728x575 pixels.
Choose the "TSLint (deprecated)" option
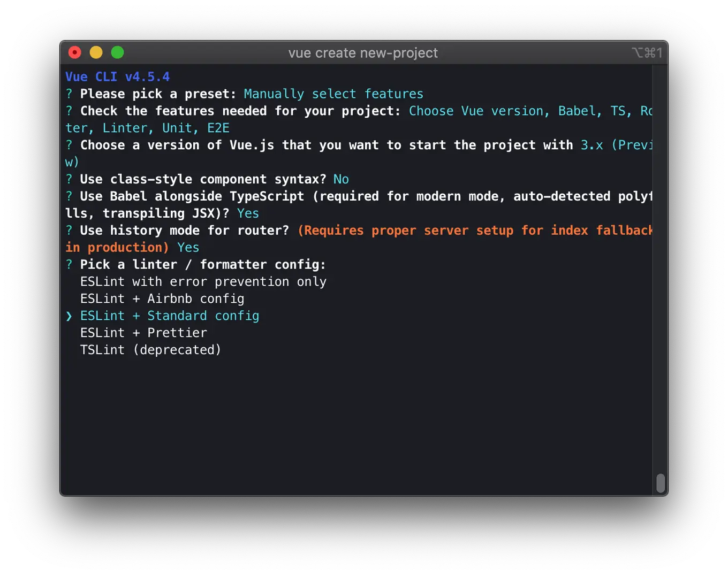coord(150,350)
